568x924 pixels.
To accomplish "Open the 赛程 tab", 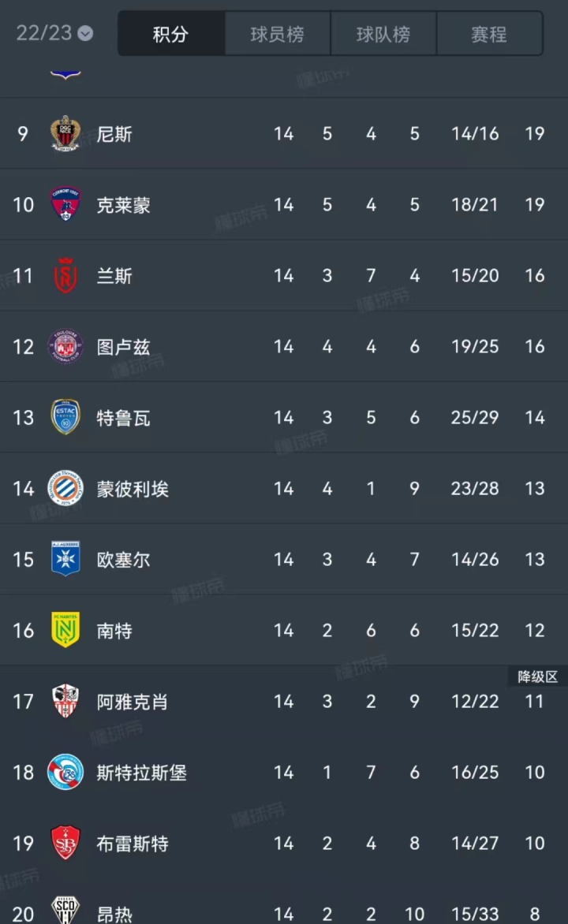I will click(x=489, y=34).
